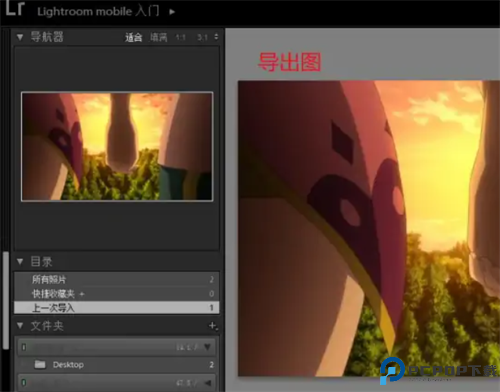Viewport: 500px width, 392px height.
Task: Collapse the first volume using its down arrow
Action: coord(207,347)
